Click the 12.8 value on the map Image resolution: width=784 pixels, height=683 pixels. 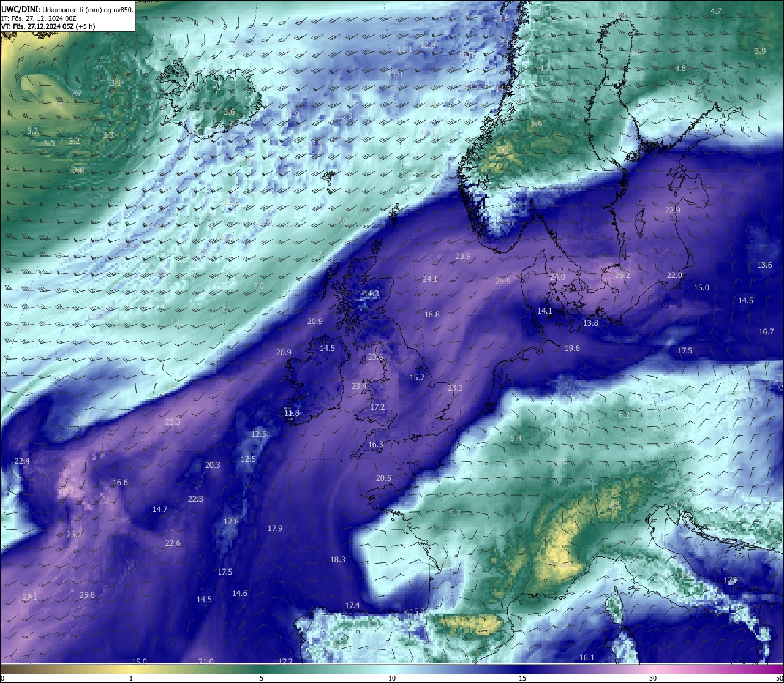point(231,522)
